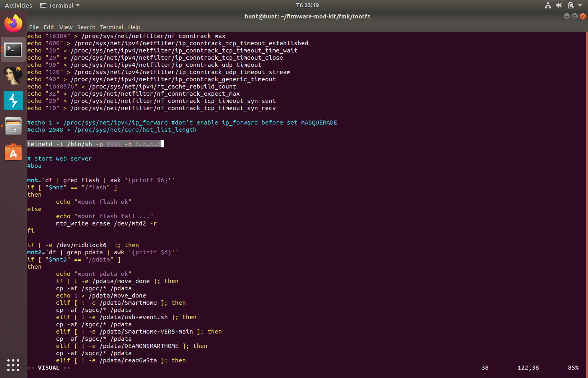Click the volume speaker icon

click(x=559, y=5)
